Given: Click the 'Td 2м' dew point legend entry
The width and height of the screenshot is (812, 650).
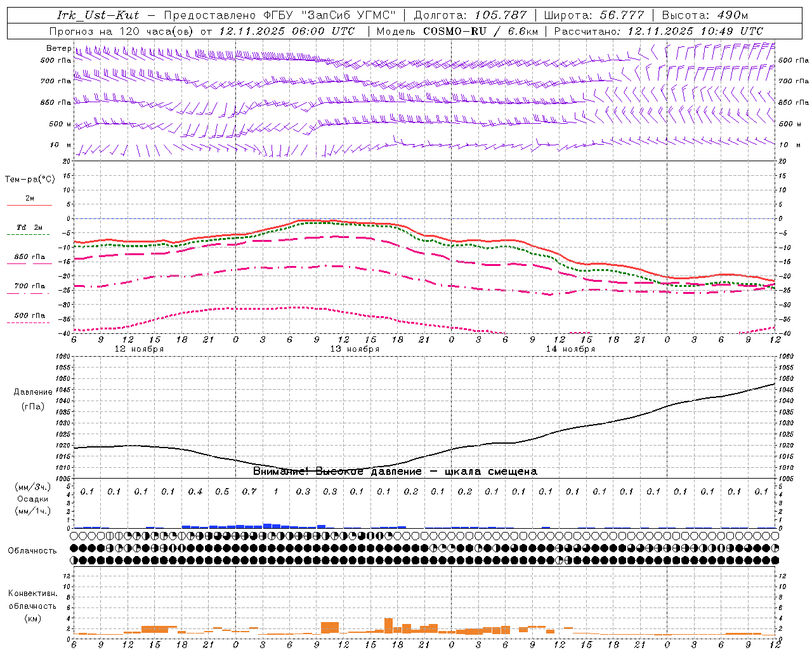Looking at the screenshot, I should [x=30, y=227].
